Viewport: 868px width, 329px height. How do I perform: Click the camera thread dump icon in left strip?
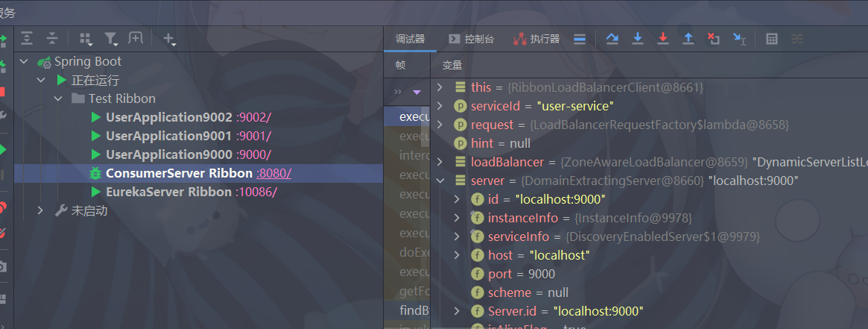coord(2,267)
